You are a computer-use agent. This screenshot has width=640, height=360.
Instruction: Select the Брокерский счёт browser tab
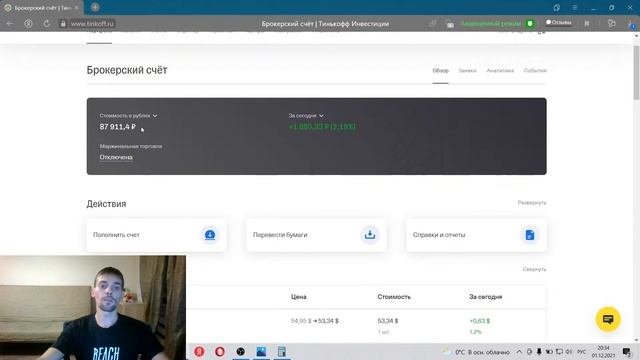42,8
